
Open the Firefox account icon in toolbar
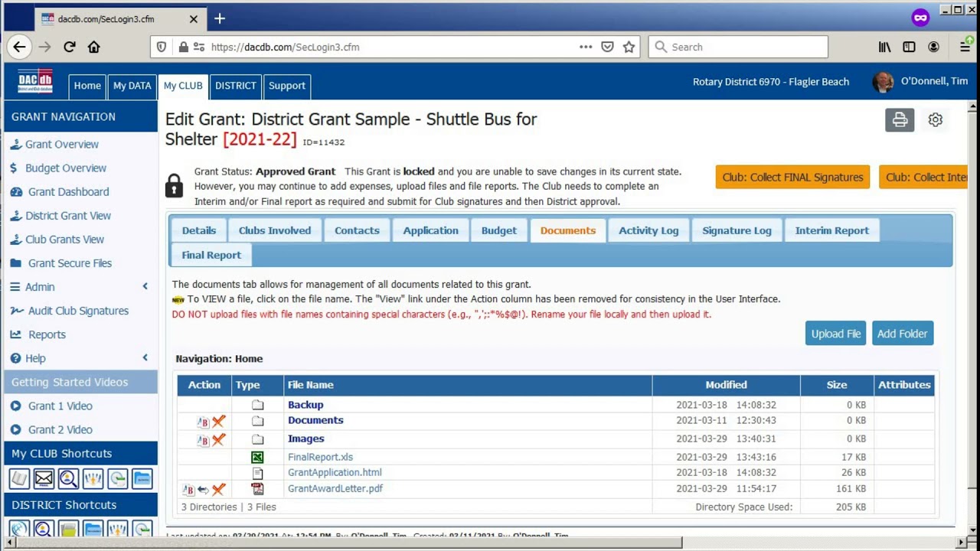click(933, 47)
